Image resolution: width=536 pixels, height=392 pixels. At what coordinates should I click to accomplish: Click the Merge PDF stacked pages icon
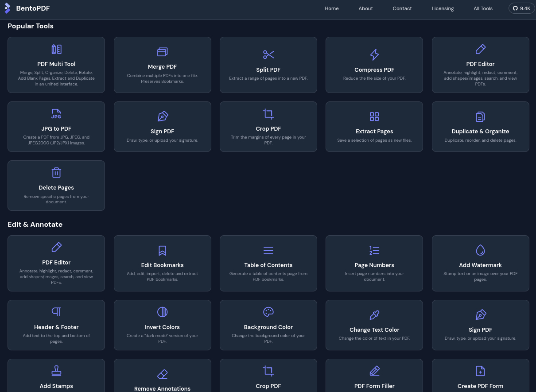click(x=162, y=52)
